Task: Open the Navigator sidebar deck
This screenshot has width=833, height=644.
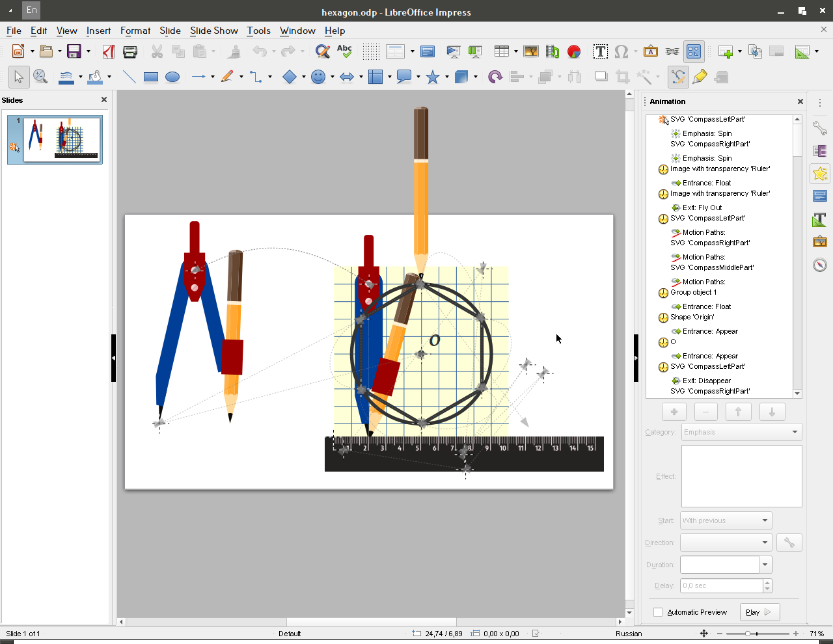Action: tap(820, 265)
